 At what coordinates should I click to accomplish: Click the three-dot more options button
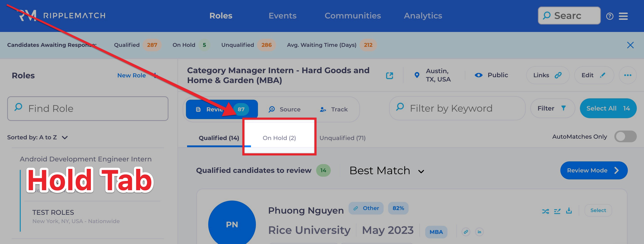tap(628, 75)
